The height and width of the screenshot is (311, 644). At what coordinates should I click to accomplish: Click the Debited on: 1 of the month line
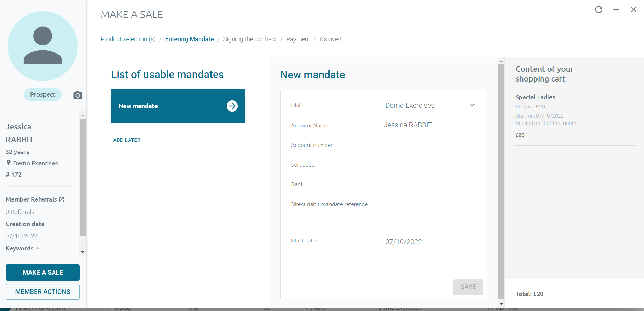(546, 123)
